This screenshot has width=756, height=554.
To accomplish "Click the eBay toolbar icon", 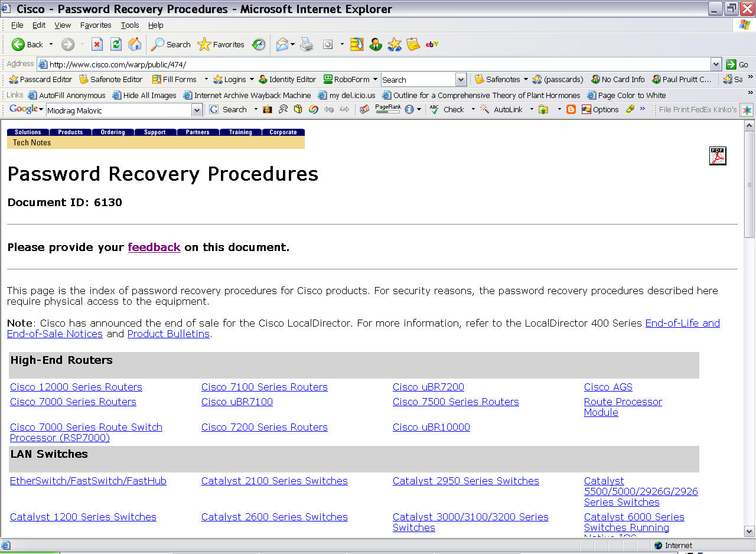I will (x=432, y=44).
